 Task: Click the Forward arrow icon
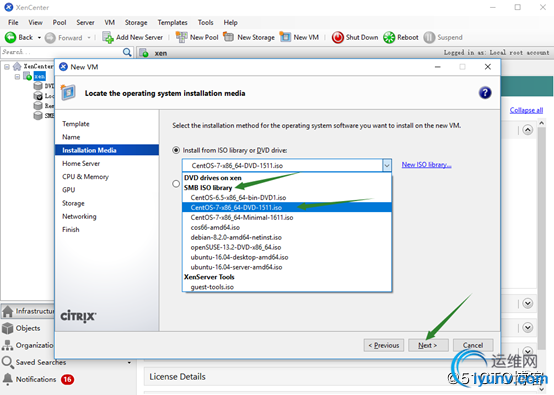tap(50, 37)
